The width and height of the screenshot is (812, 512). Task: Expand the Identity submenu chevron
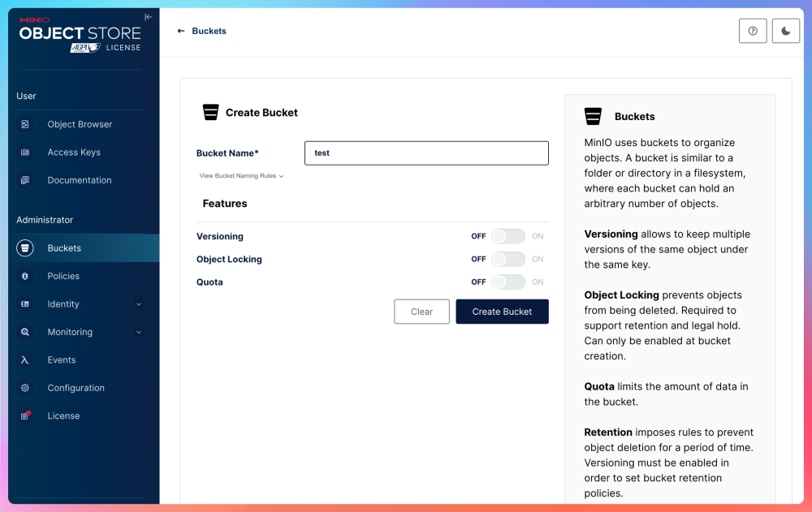[139, 304]
